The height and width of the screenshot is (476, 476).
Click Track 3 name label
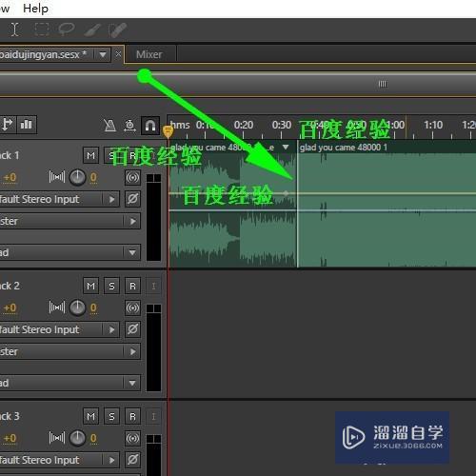click(10, 416)
